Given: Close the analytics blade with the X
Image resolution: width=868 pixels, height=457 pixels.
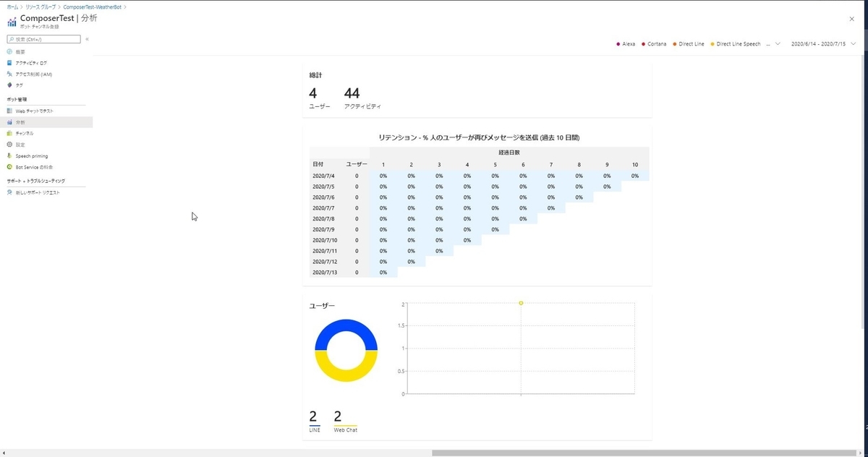Looking at the screenshot, I should [x=851, y=19].
